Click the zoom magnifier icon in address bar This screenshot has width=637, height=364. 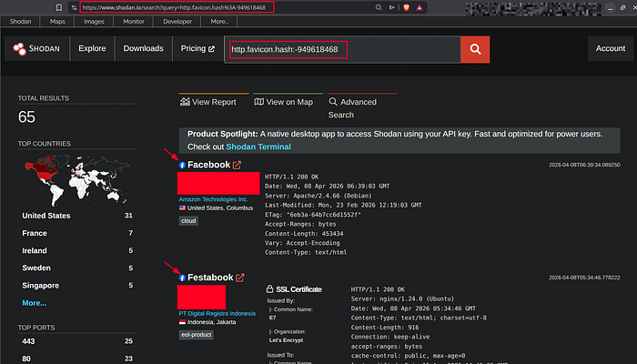[379, 7]
